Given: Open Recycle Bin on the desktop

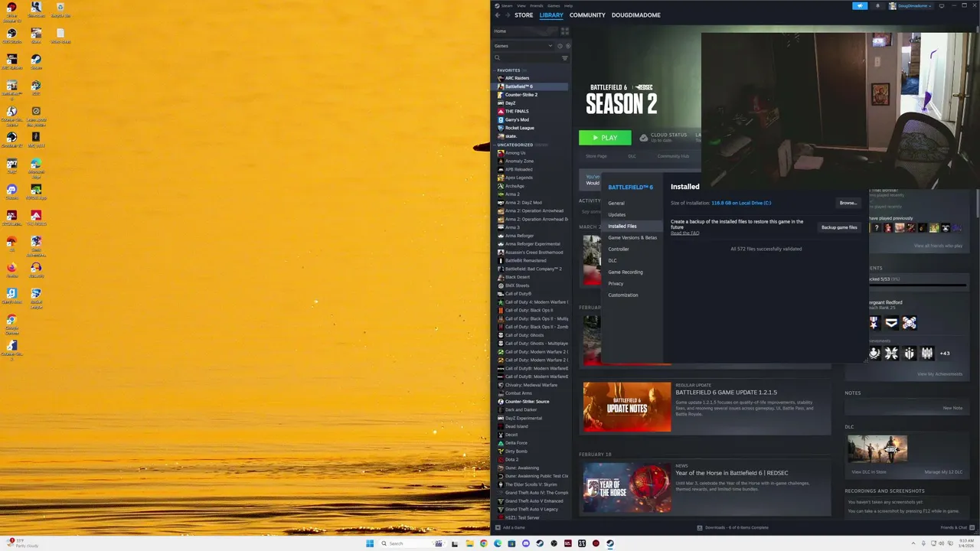Looking at the screenshot, I should pos(60,10).
